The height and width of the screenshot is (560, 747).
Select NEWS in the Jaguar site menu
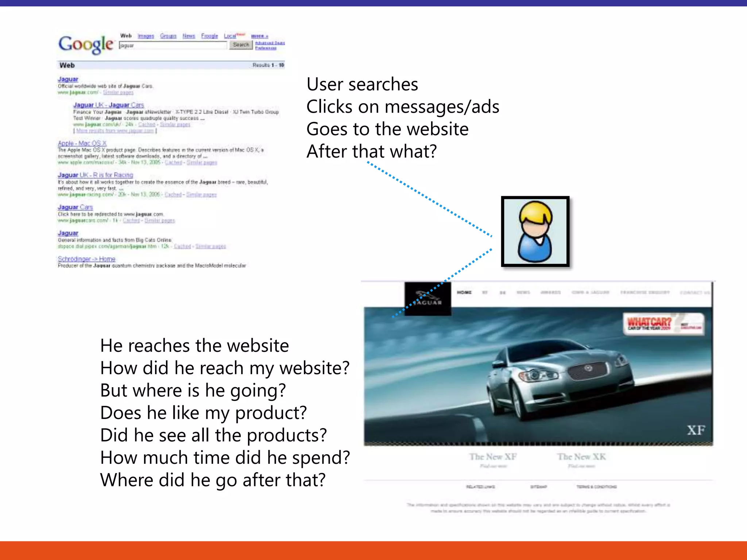pyautogui.click(x=523, y=292)
